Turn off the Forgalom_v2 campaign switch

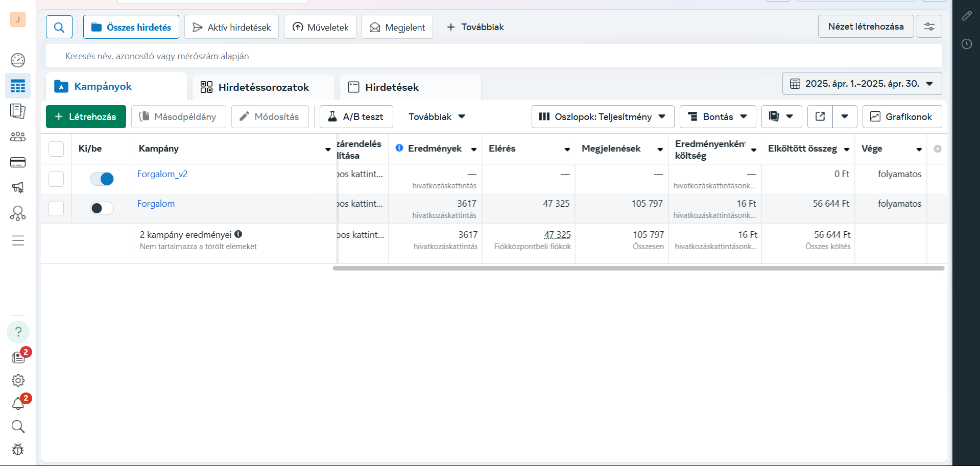coord(102,179)
